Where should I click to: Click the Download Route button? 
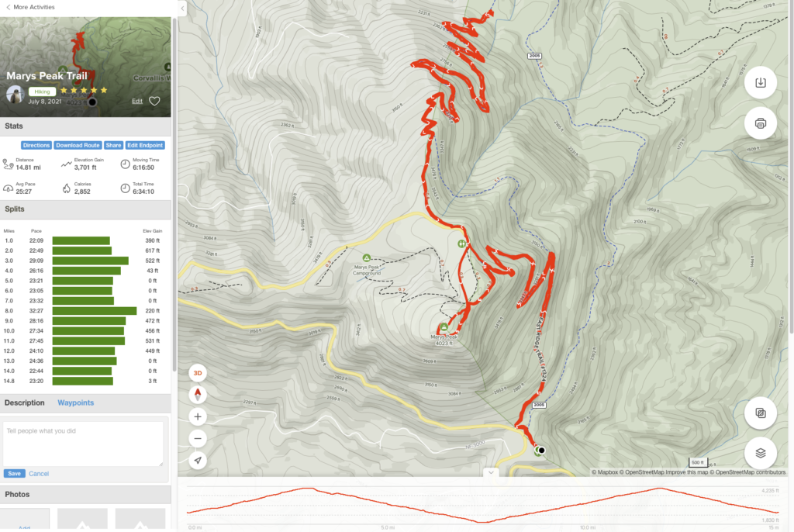(x=78, y=146)
